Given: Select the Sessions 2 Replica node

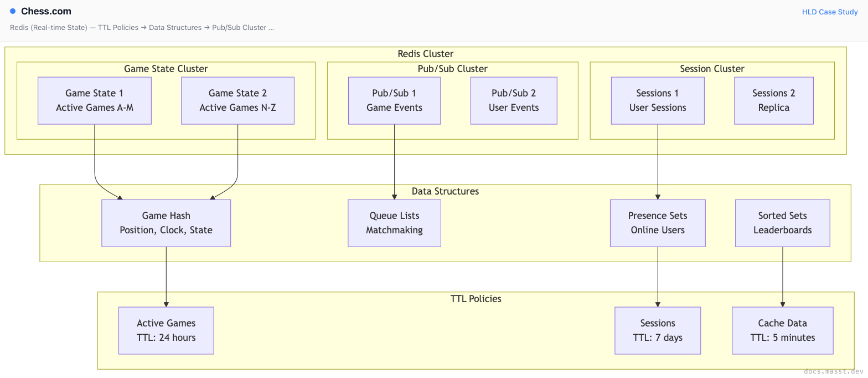Looking at the screenshot, I should tap(774, 100).
